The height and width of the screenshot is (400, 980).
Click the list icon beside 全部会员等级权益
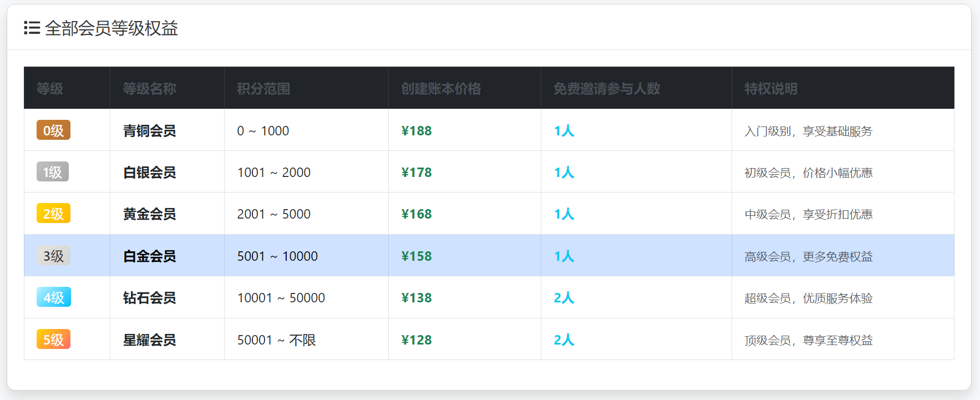[32, 28]
